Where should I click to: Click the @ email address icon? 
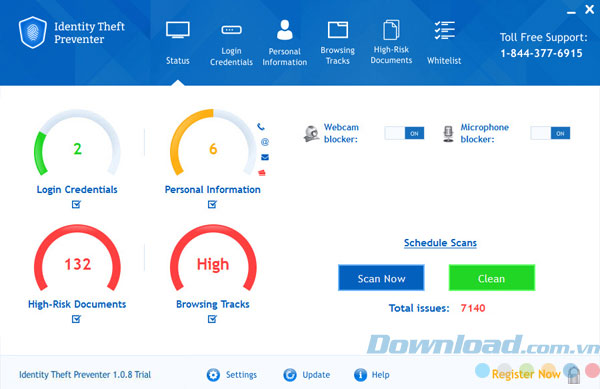coord(265,142)
